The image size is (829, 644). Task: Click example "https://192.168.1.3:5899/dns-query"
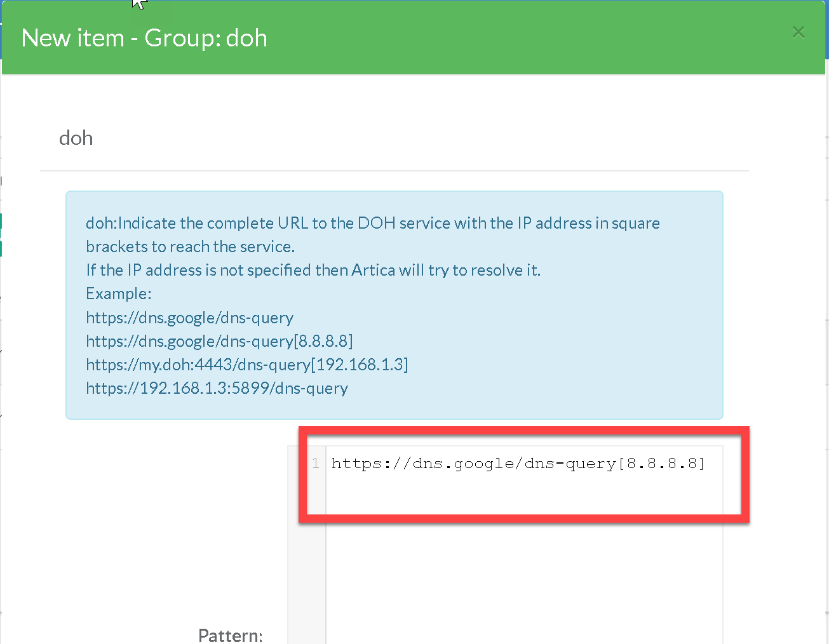click(217, 388)
